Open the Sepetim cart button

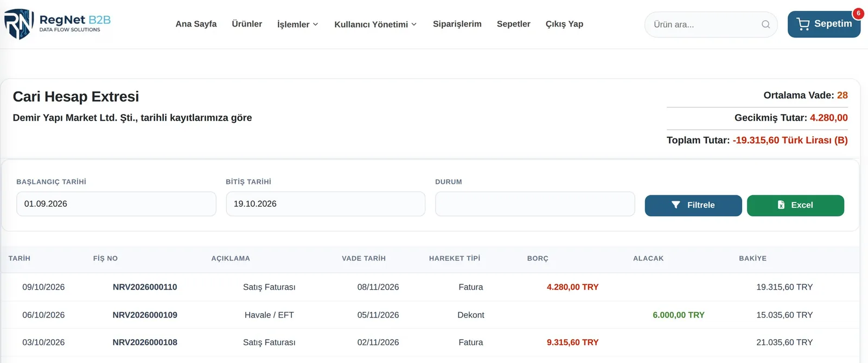click(x=824, y=24)
